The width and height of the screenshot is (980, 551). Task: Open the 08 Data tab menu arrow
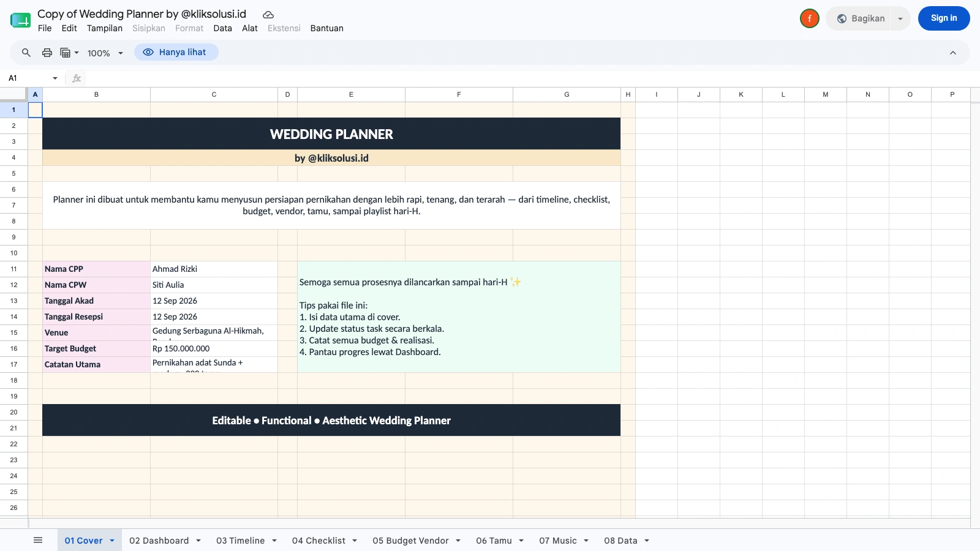click(x=647, y=541)
